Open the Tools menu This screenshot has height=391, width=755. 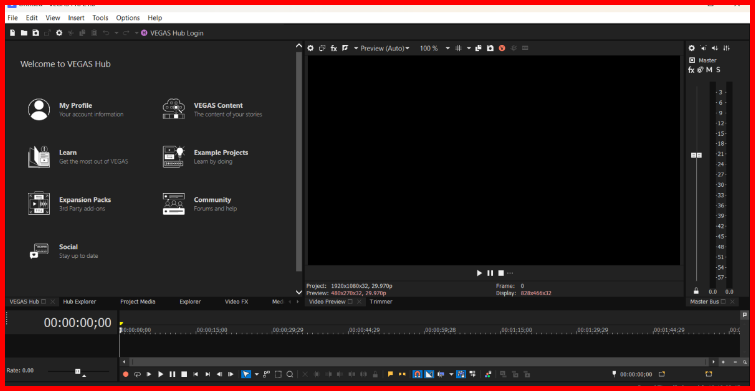(x=100, y=18)
